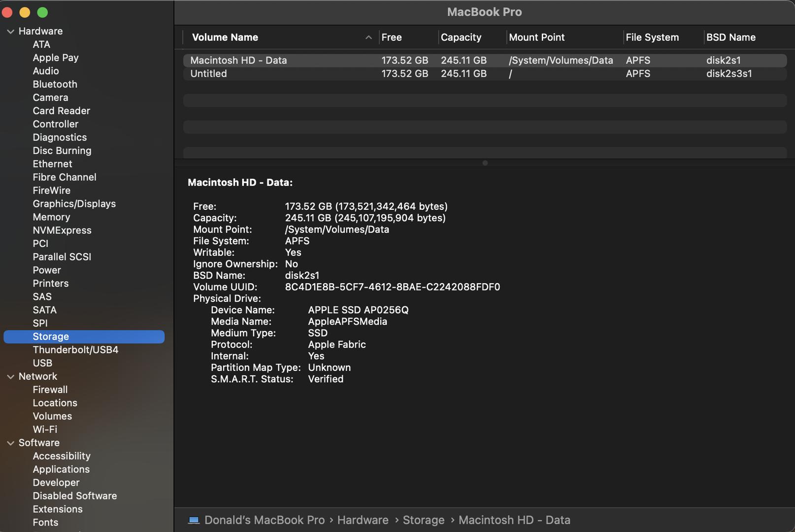Open Graphics/Displays in the sidebar
The width and height of the screenshot is (795, 532).
pos(74,204)
